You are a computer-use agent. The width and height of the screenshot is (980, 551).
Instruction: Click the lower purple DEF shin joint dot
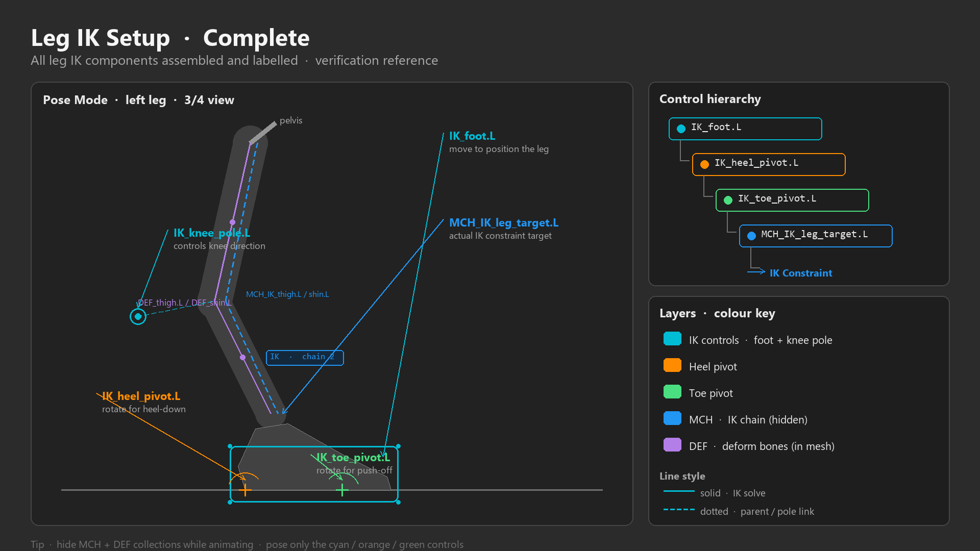coord(242,357)
